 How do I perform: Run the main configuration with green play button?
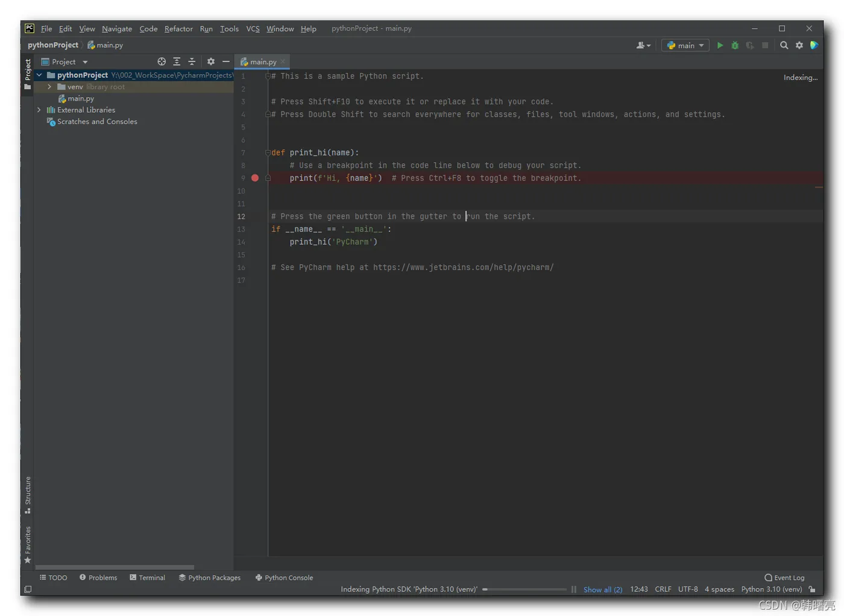(x=720, y=45)
